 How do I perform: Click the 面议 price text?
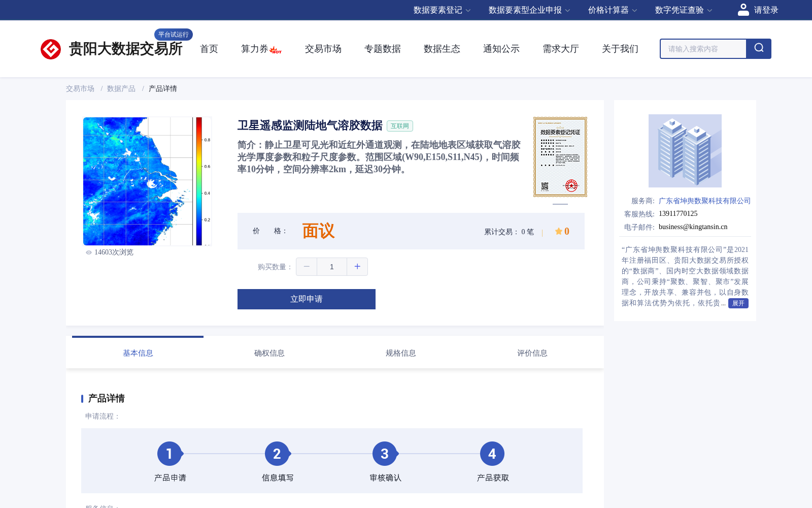[319, 231]
